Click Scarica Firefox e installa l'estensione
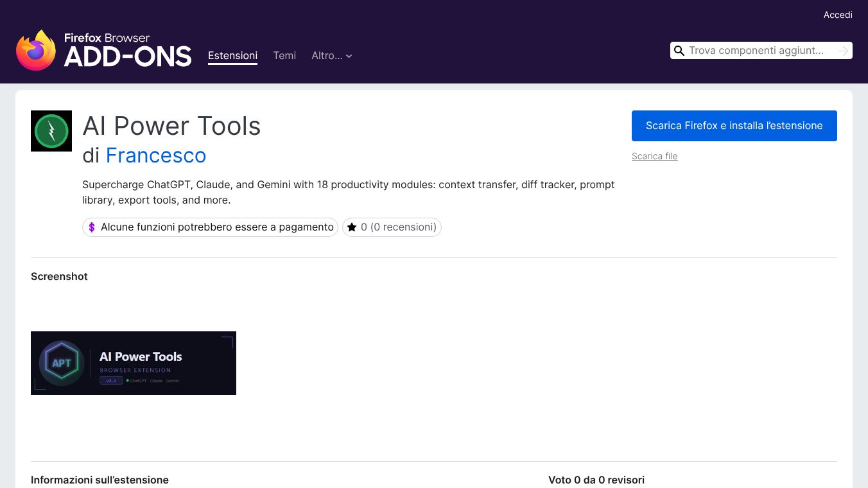868x488 pixels. 734,126
